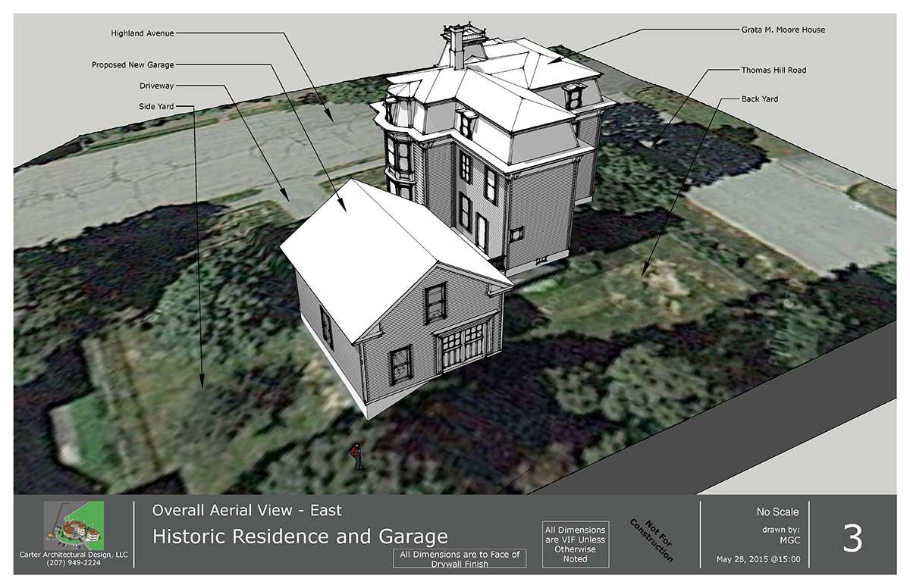
Task: Click the Carter Architectural Design logo
Action: click(74, 524)
